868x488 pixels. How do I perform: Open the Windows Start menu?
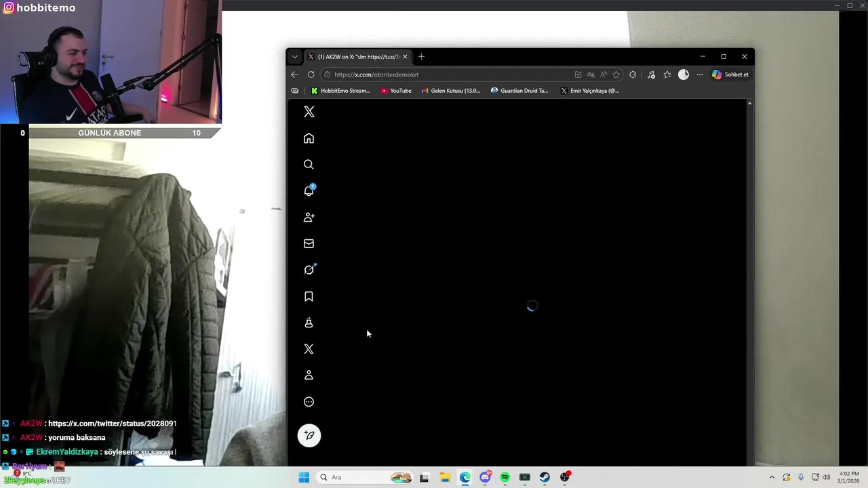[304, 477]
